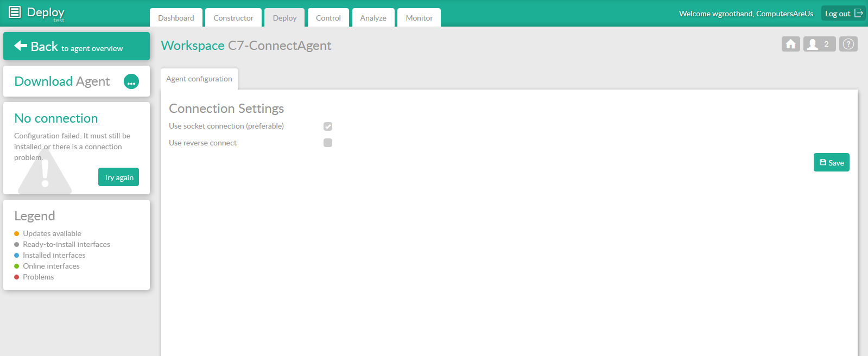Click the back arrow icon
This screenshot has height=356, width=868.
pos(21,46)
